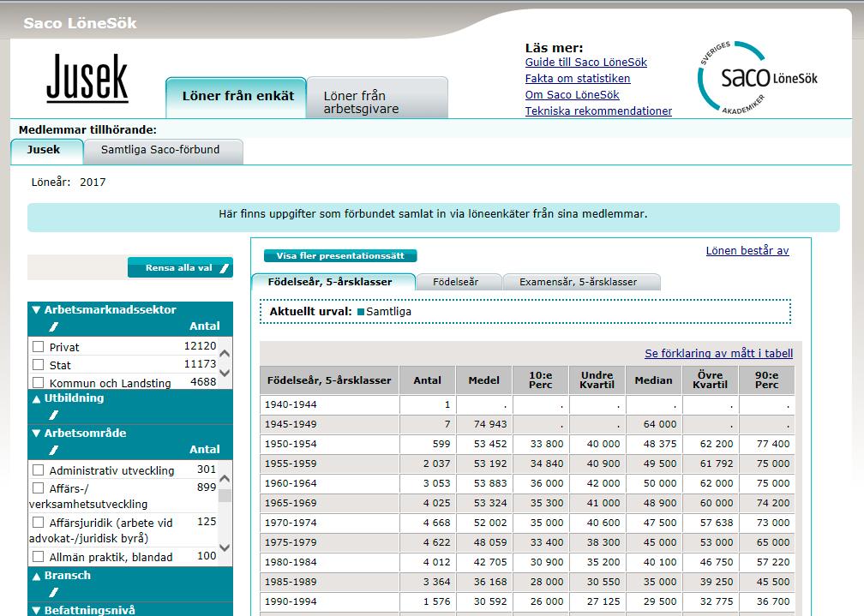The image size is (864, 616).
Task: Open Fakta om statistiken link
Action: pos(578,78)
